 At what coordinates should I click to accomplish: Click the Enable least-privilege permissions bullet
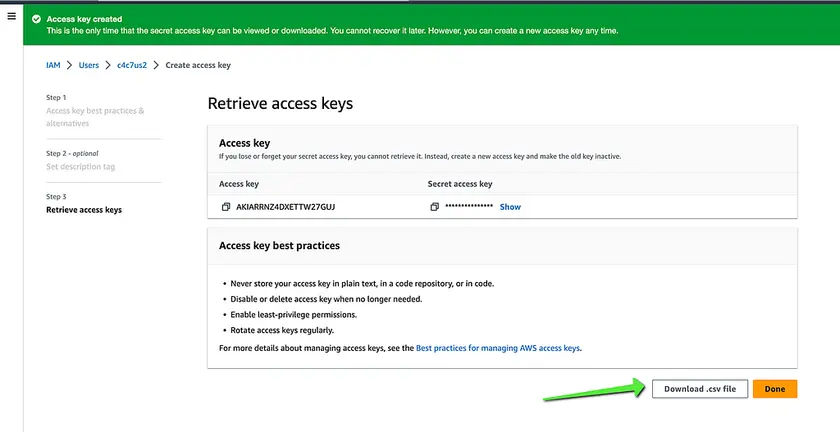pos(294,315)
